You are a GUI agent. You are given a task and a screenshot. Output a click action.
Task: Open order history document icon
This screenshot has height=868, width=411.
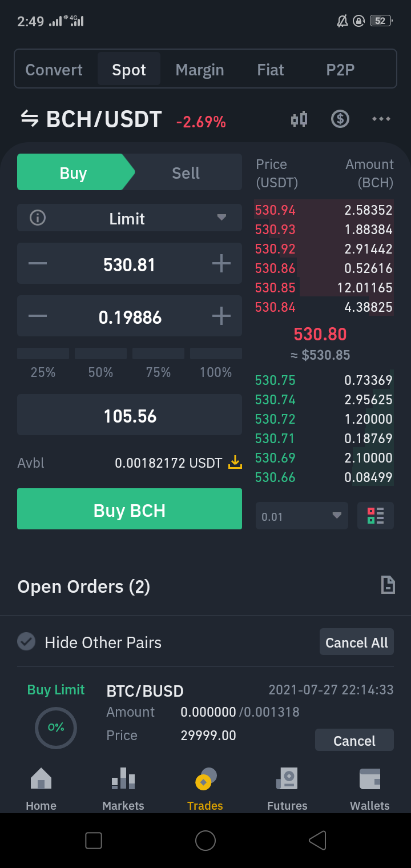(x=388, y=585)
